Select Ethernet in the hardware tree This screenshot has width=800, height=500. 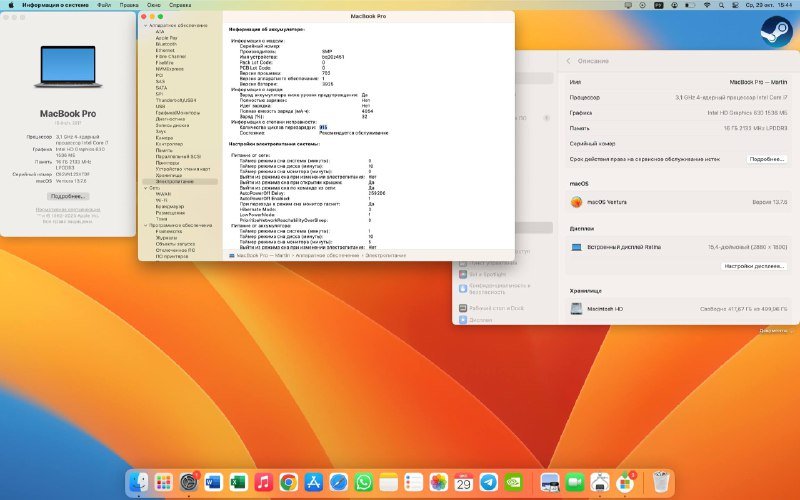pyautogui.click(x=165, y=51)
